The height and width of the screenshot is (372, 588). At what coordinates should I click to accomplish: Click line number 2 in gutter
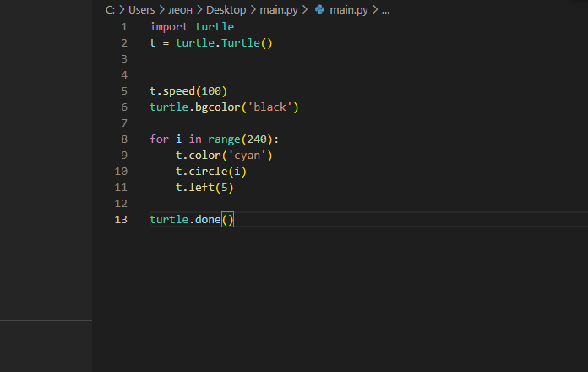[124, 43]
